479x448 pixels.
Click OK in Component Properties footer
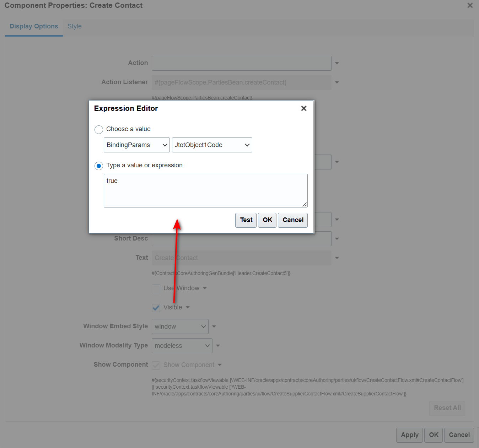(434, 435)
